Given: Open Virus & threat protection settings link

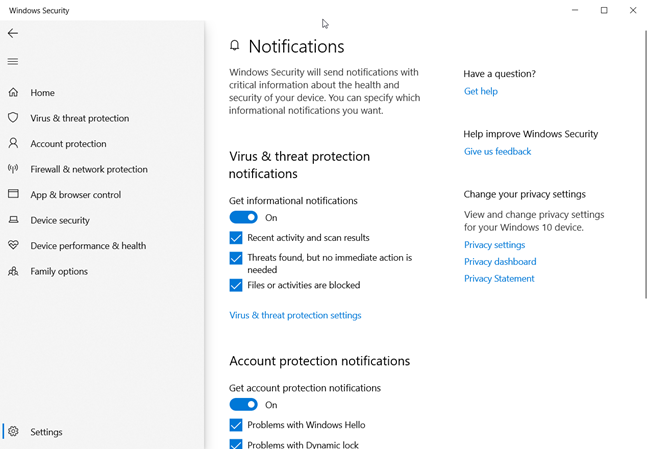Looking at the screenshot, I should 295,315.
